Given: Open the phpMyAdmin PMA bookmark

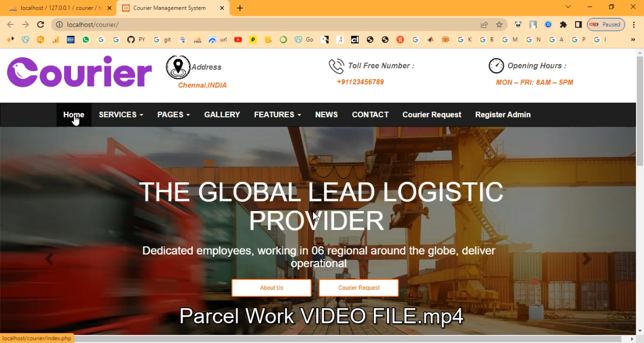Looking at the screenshot, I should 198,40.
